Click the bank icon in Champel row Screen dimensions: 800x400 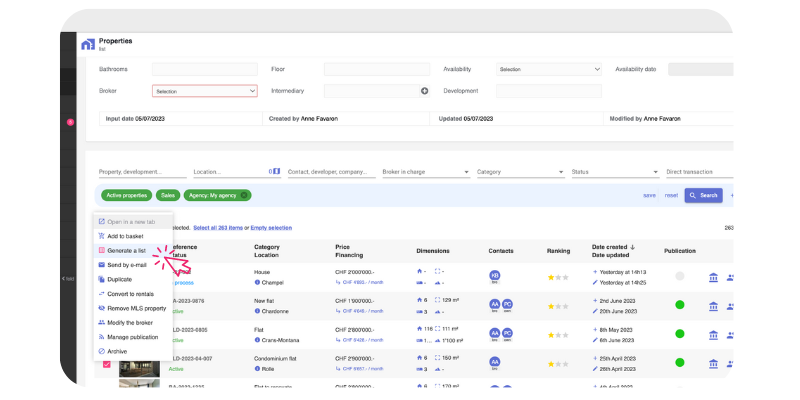(x=713, y=278)
